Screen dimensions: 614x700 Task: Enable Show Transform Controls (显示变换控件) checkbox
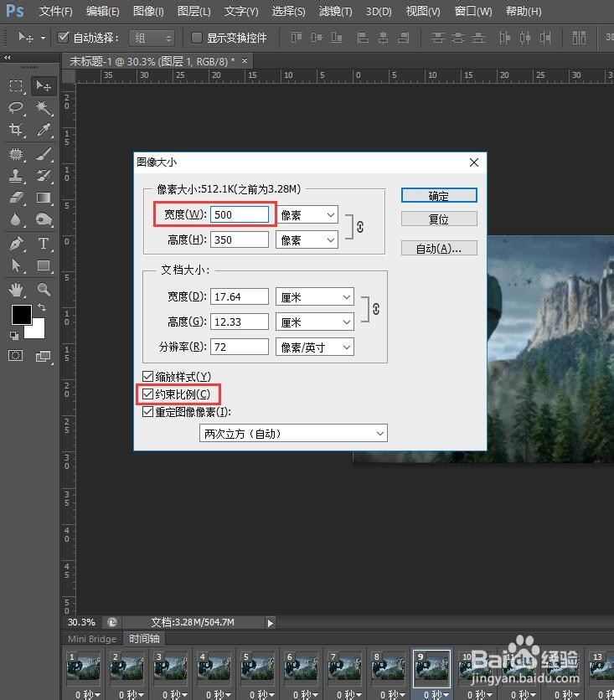(197, 38)
